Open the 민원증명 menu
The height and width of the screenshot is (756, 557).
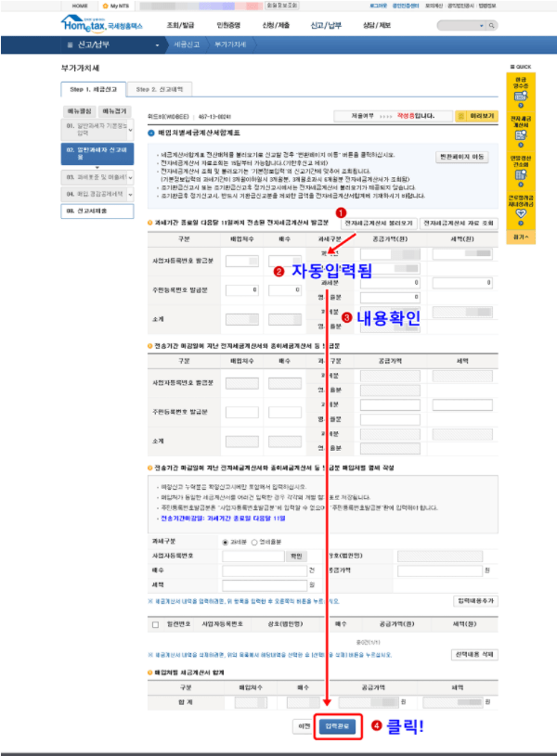(228, 25)
